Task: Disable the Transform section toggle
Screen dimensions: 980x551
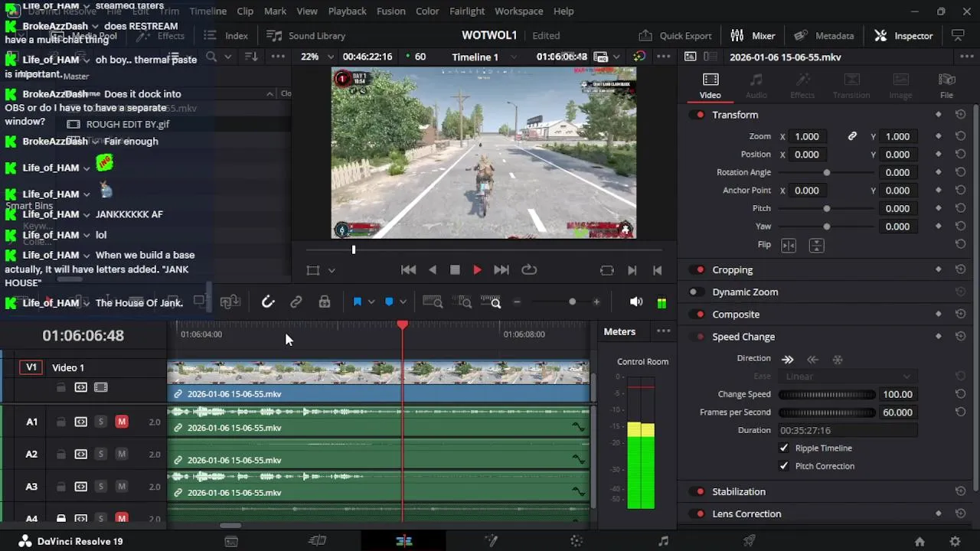Action: click(x=698, y=115)
